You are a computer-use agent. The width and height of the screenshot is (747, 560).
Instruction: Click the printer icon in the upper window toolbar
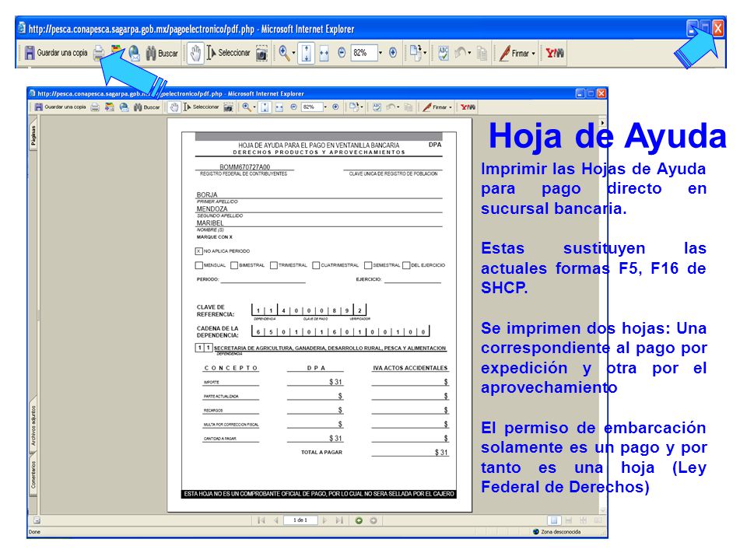click(99, 53)
